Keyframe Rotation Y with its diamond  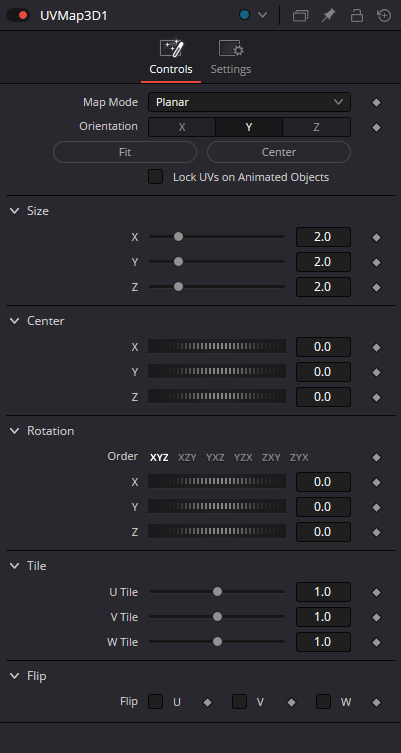tap(377, 507)
